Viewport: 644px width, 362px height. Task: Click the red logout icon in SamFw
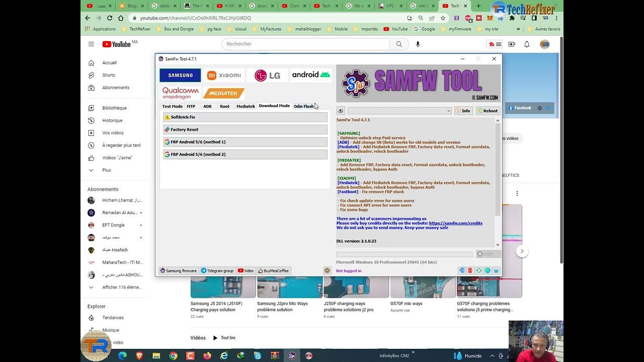coord(470,270)
